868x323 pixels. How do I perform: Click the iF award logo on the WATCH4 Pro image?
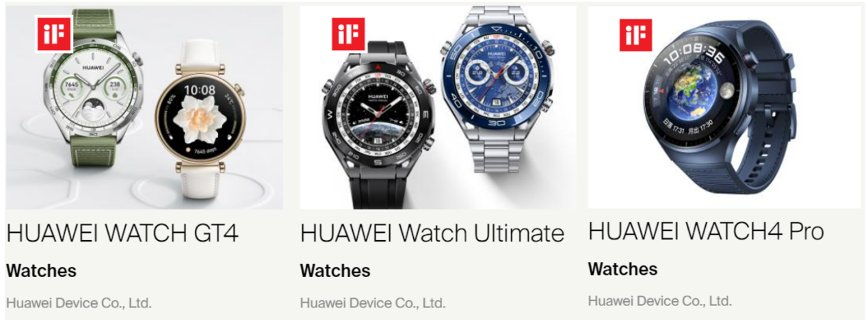tap(635, 34)
